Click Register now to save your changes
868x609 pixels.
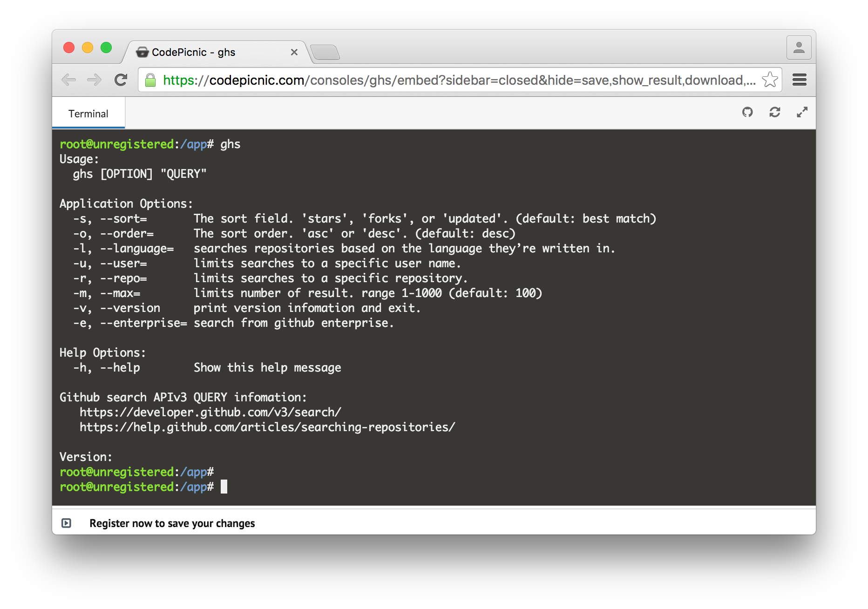click(172, 523)
